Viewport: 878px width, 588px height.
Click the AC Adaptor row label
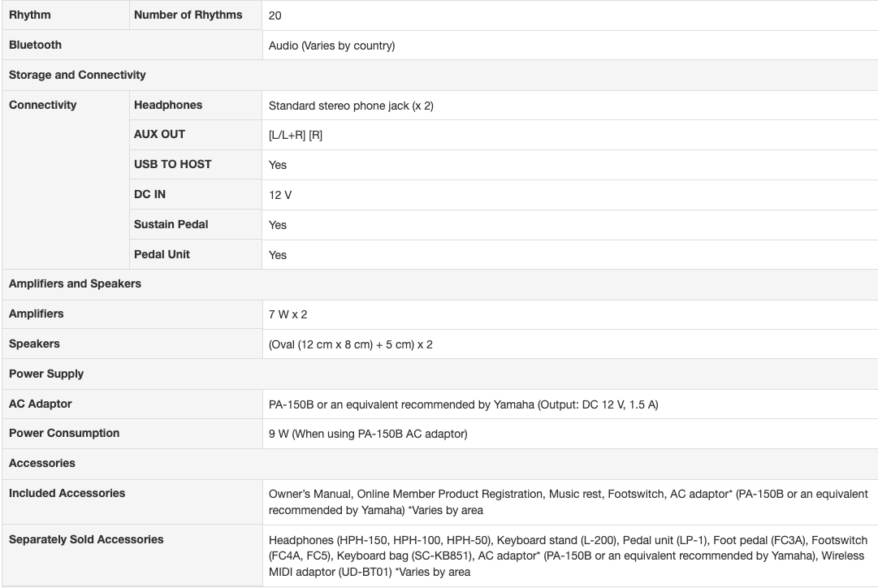(40, 404)
